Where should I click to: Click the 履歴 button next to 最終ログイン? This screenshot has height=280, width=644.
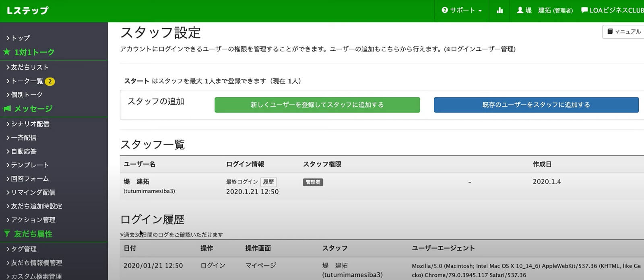(268, 182)
